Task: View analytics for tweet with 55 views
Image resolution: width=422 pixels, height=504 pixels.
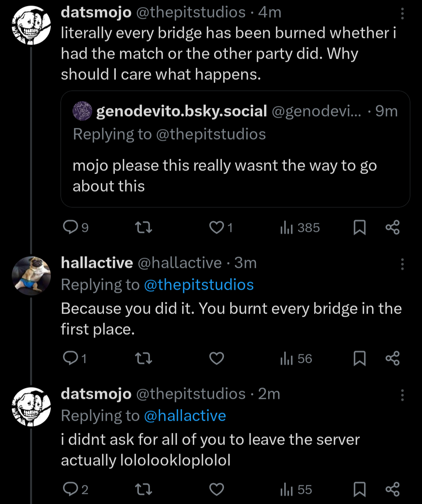Action: tap(296, 489)
